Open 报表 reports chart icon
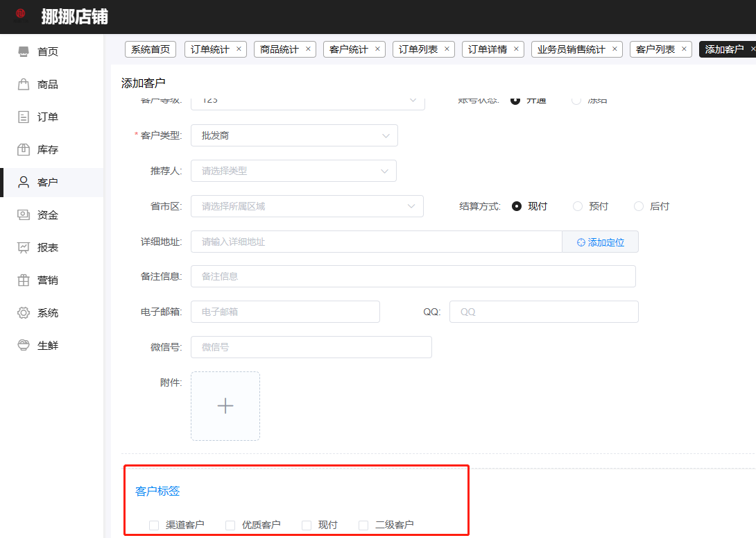756x538 pixels. [x=24, y=248]
